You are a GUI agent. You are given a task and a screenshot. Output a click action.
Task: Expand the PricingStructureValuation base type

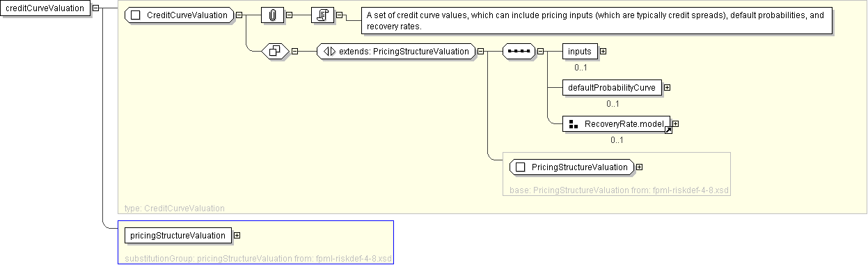pyautogui.click(x=639, y=167)
